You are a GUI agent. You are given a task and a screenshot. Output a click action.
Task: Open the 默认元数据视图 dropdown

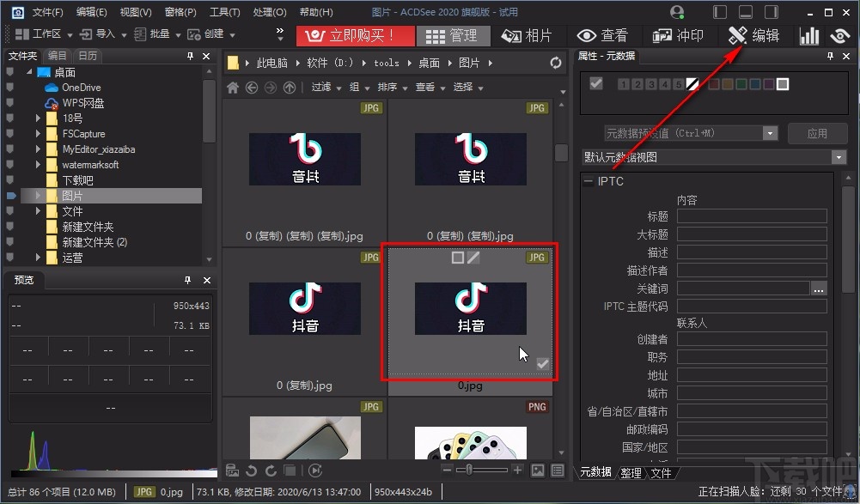(x=839, y=157)
